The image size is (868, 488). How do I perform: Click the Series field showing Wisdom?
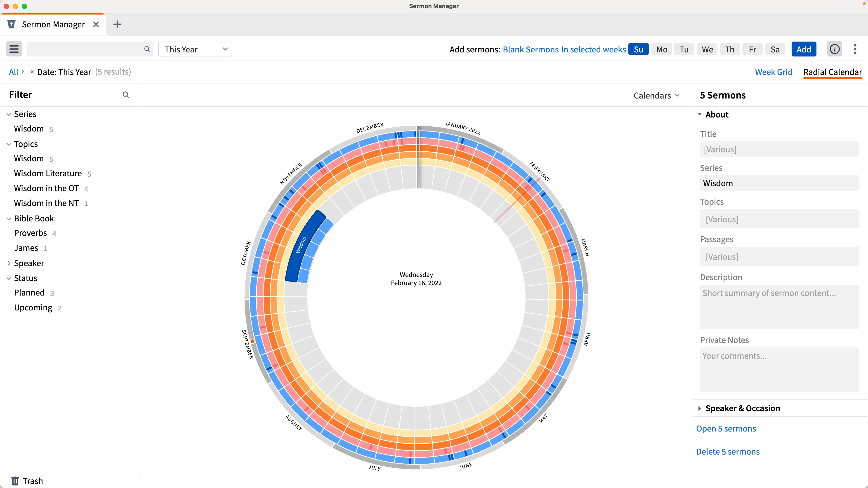tap(779, 183)
